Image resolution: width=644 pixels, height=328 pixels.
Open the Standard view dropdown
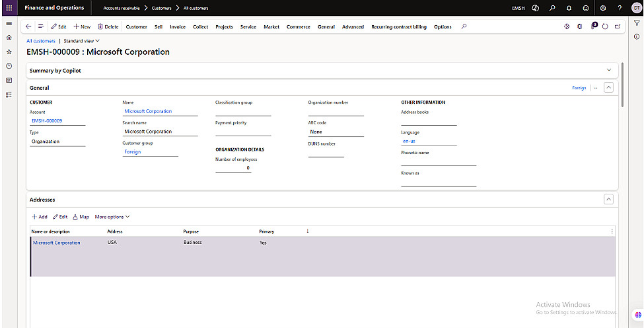[81, 41]
